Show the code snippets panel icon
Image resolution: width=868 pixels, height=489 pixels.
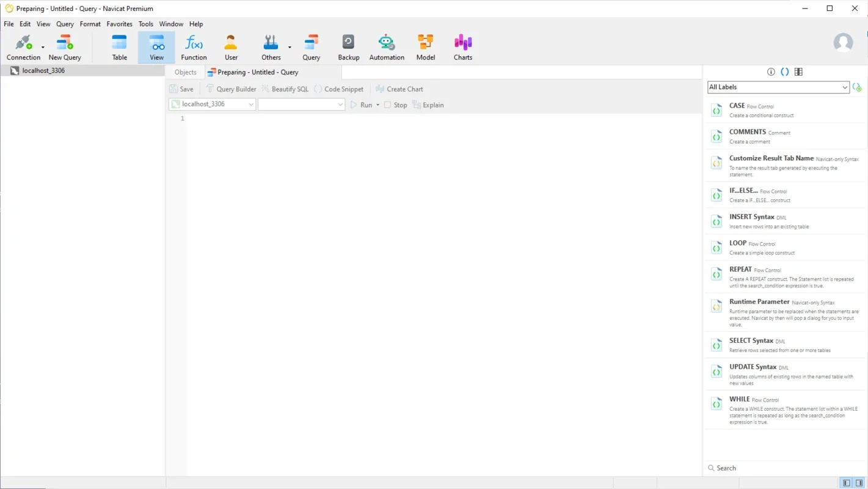coord(785,72)
